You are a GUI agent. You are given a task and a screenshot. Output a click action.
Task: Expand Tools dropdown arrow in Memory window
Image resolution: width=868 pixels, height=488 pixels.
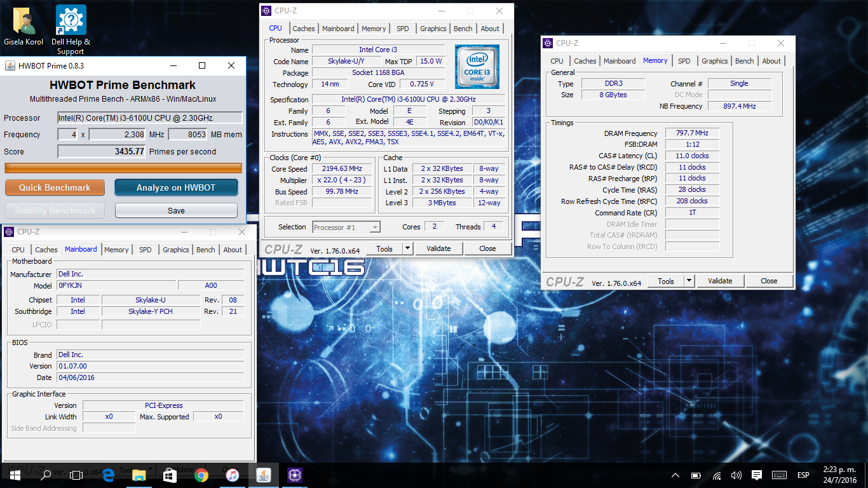[x=689, y=281]
